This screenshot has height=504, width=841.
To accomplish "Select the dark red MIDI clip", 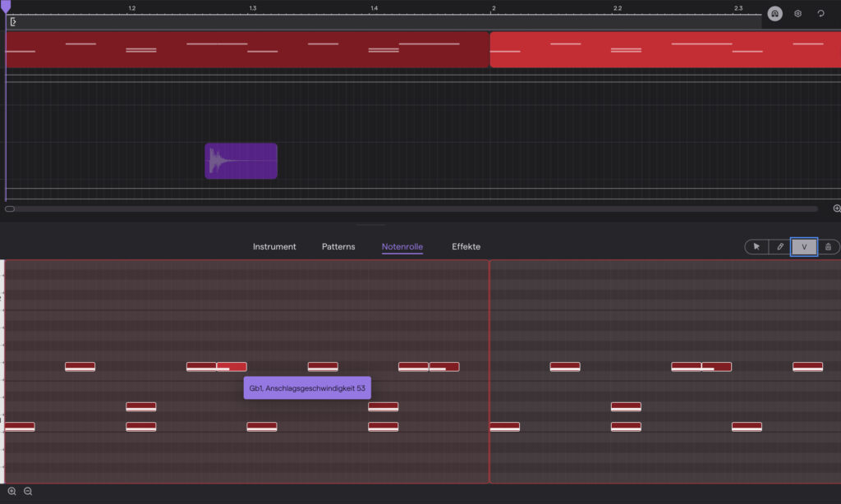I will click(x=247, y=49).
